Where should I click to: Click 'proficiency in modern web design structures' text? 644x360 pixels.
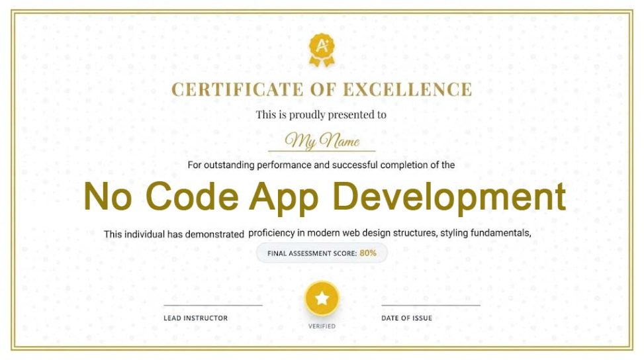coord(343,233)
